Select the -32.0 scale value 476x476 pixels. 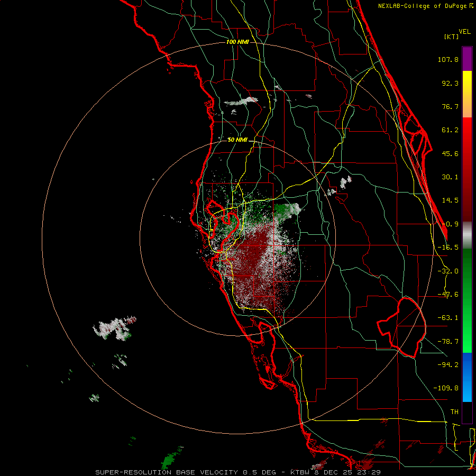coord(448,271)
